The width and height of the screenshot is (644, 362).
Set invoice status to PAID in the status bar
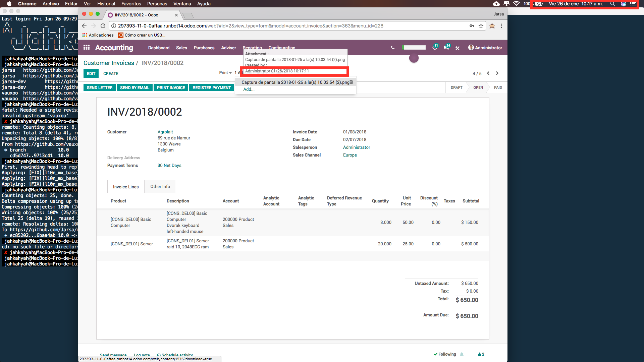[x=498, y=87]
